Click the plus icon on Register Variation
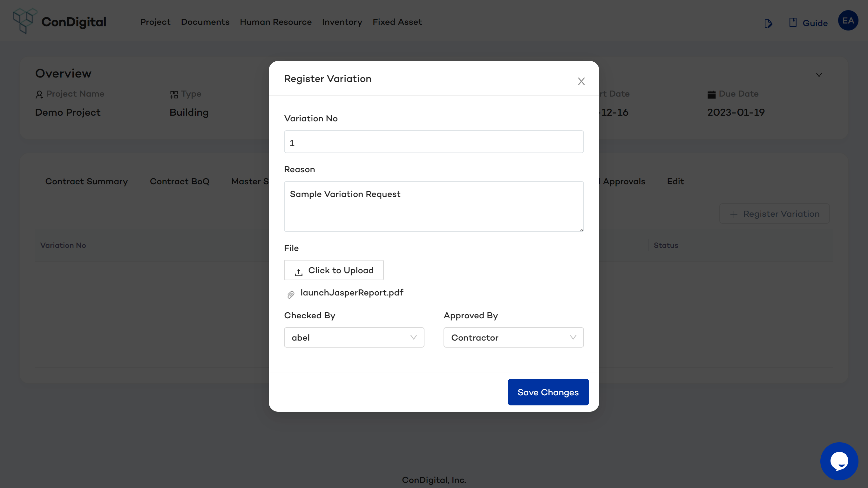This screenshot has width=868, height=488. (734, 214)
